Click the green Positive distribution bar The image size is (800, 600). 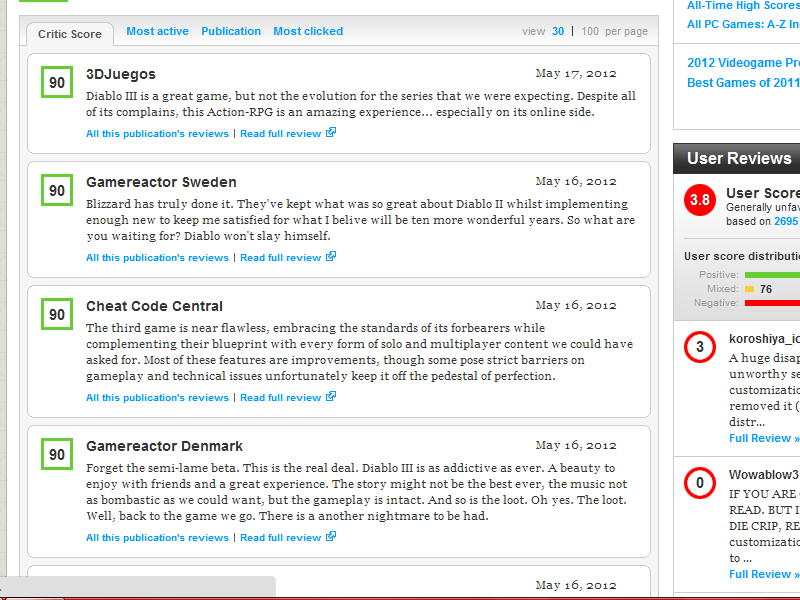pyautogui.click(x=772, y=275)
